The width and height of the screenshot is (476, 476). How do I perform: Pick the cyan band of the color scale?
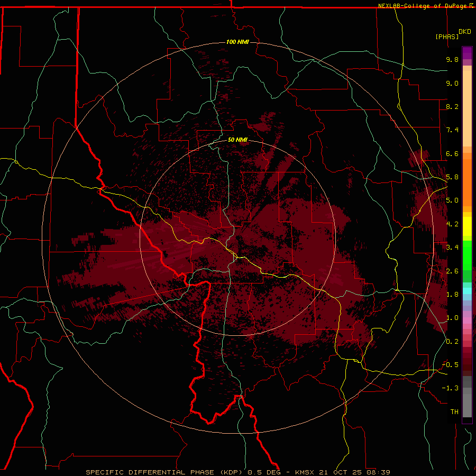click(x=467, y=291)
